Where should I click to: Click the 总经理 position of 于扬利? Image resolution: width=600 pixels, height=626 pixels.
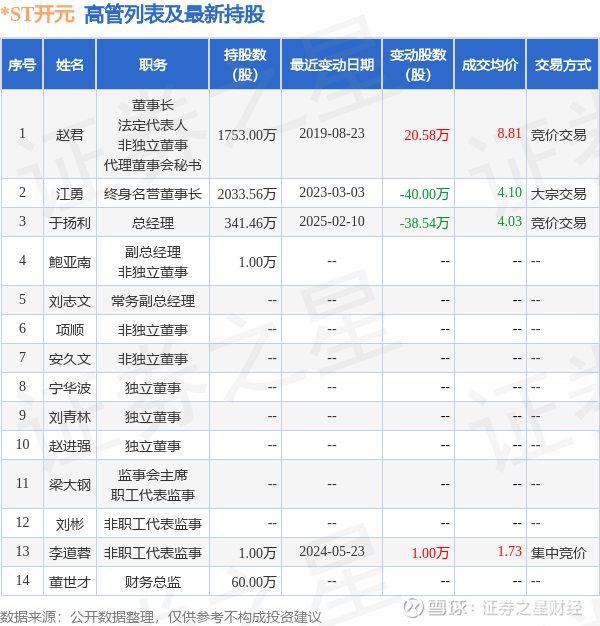tap(152, 223)
